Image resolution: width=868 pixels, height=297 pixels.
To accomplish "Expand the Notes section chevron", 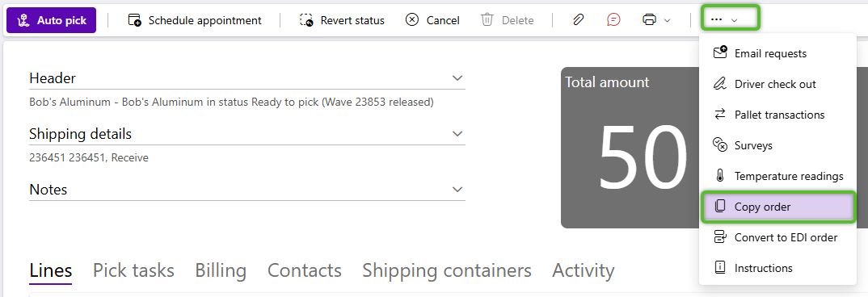I will [457, 189].
